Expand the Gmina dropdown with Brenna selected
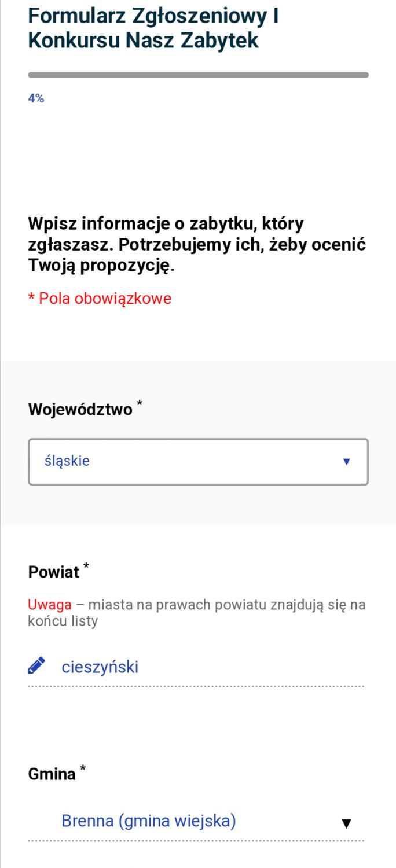The height and width of the screenshot is (868, 396). (196, 822)
